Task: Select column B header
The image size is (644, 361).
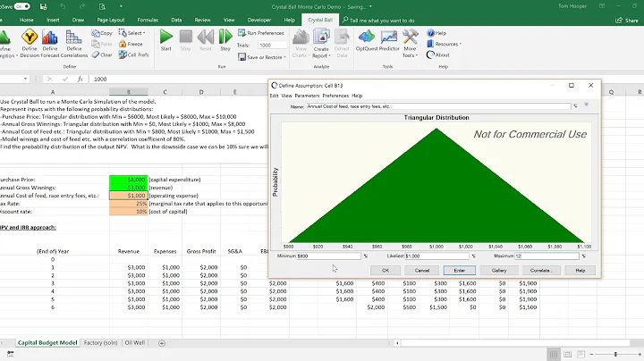Action: point(129,92)
